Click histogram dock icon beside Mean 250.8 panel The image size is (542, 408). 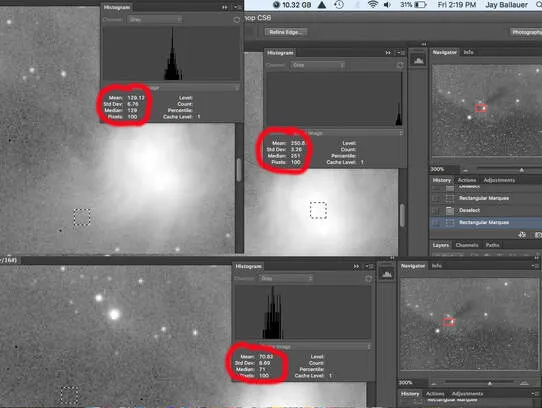pos(418,61)
